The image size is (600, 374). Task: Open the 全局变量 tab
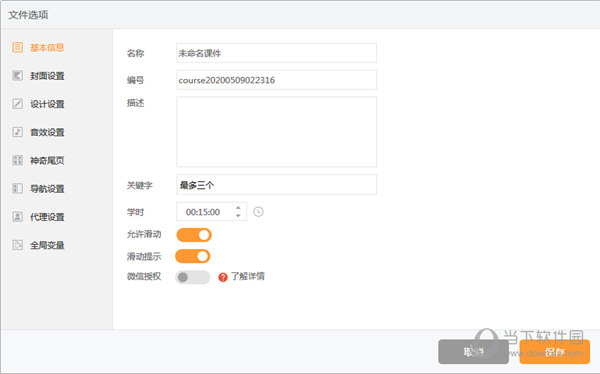point(47,245)
